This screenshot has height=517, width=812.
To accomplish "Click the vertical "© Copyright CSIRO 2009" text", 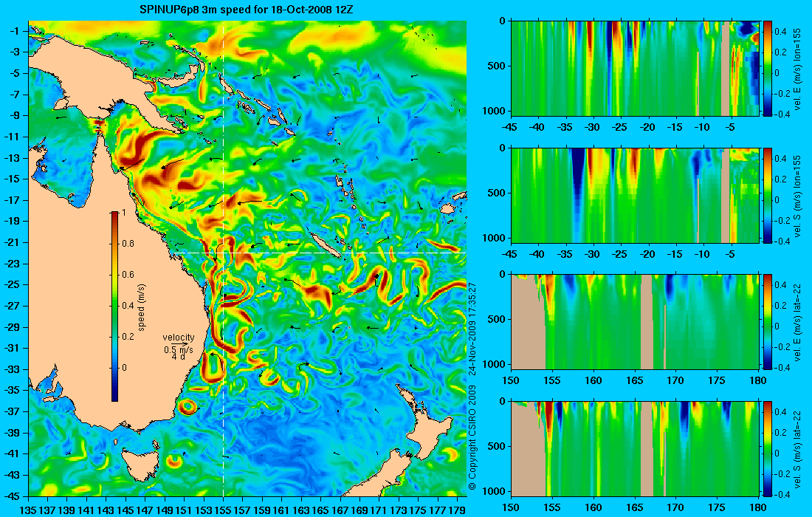I will coord(472,438).
